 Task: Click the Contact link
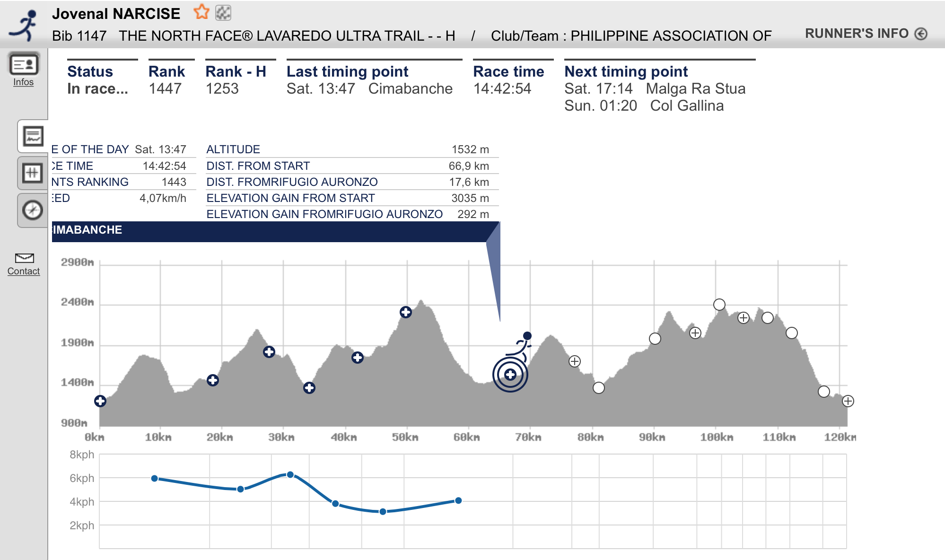[24, 271]
